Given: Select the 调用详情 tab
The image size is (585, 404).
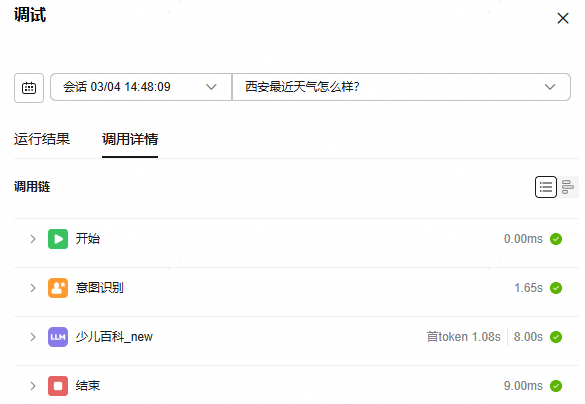Looking at the screenshot, I should pyautogui.click(x=130, y=139).
